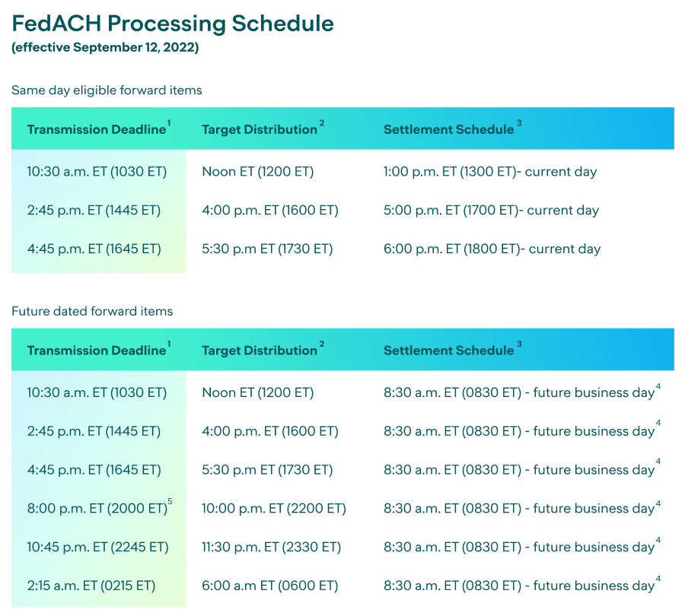Click the 10:00 p.m. ET (2200 ET) distribution cell
The height and width of the screenshot is (616, 685).
point(273,508)
